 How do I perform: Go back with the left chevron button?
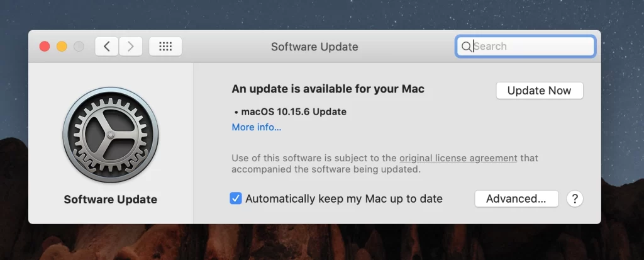tap(107, 47)
